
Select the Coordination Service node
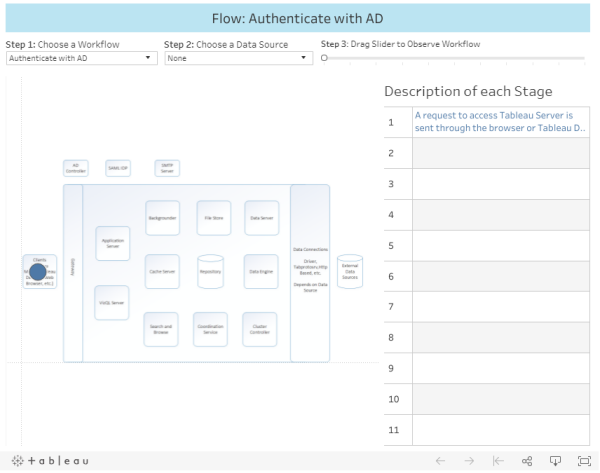tap(210, 329)
